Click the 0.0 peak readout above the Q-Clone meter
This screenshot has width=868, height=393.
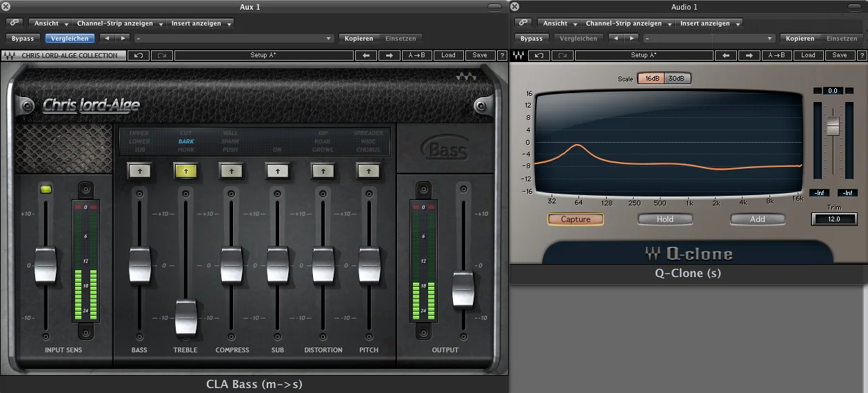click(x=833, y=91)
